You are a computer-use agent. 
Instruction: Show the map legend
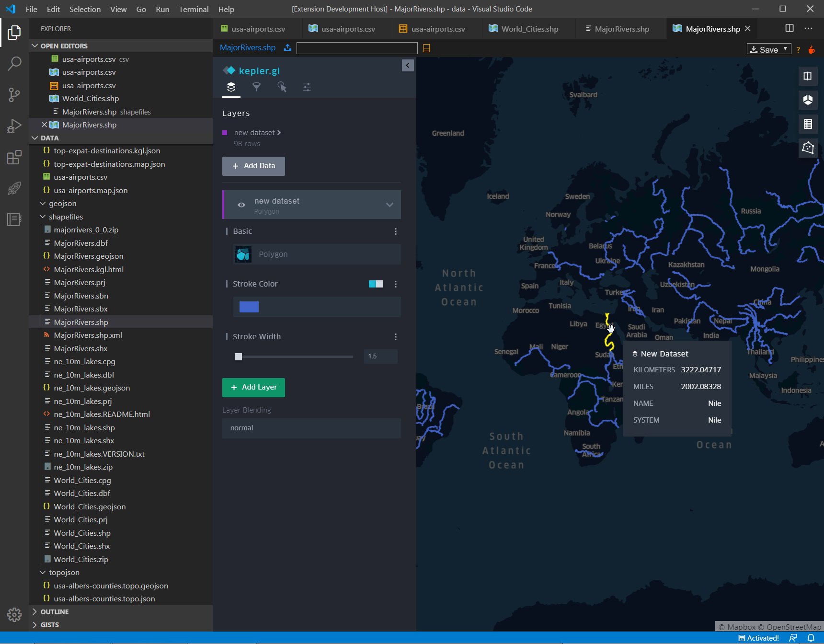pyautogui.click(x=808, y=124)
